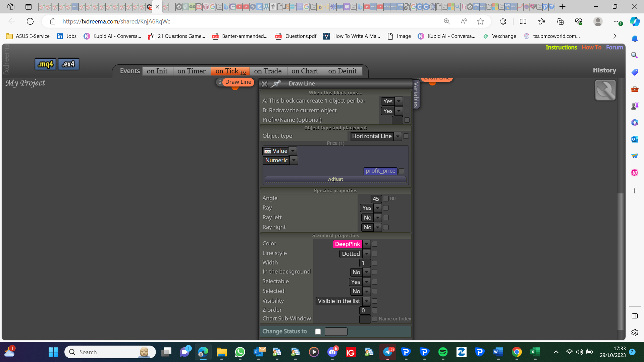Open the browser Collections icon
644x362 pixels.
(x=560, y=21)
